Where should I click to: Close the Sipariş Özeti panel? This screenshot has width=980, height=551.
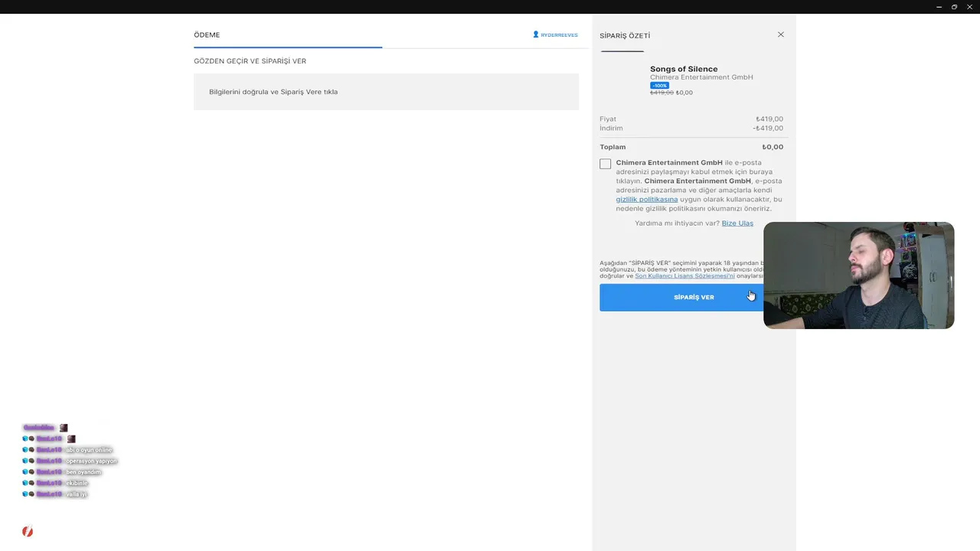click(x=781, y=34)
